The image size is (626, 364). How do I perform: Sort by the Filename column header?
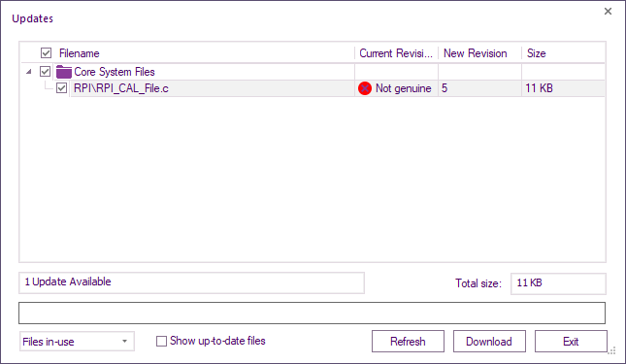click(x=79, y=53)
